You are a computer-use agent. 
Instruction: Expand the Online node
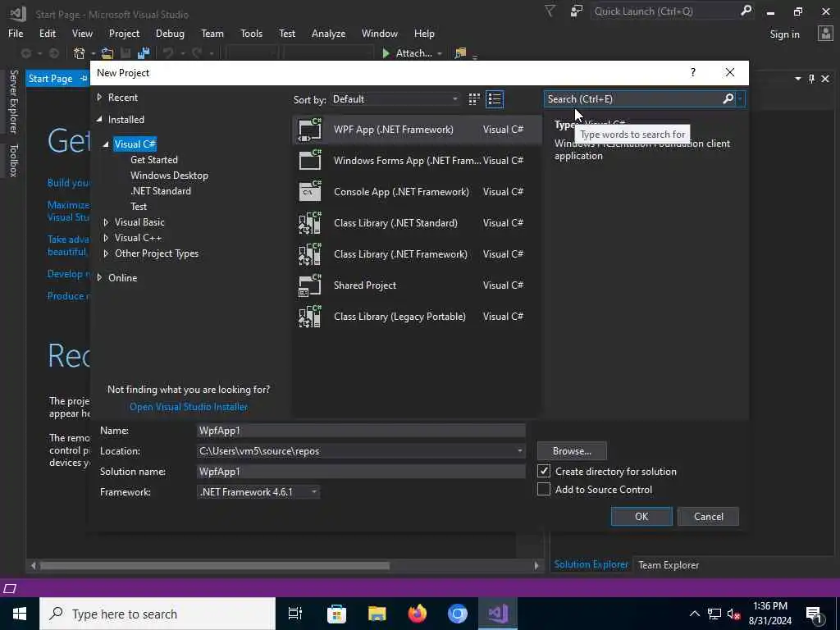tap(99, 277)
